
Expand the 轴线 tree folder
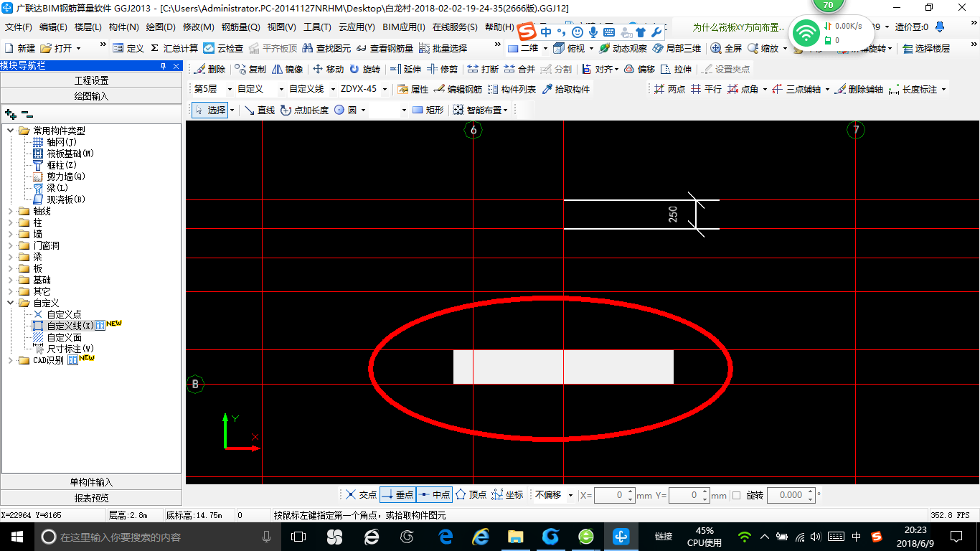[x=11, y=211]
